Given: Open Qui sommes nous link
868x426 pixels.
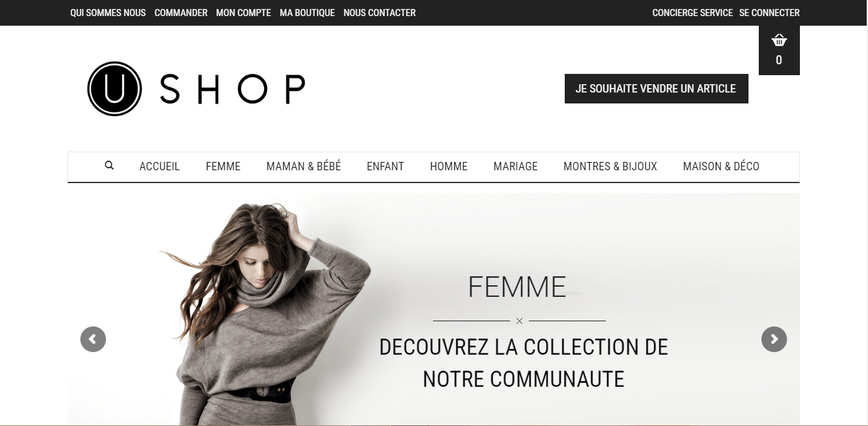Looking at the screenshot, I should pos(108,13).
